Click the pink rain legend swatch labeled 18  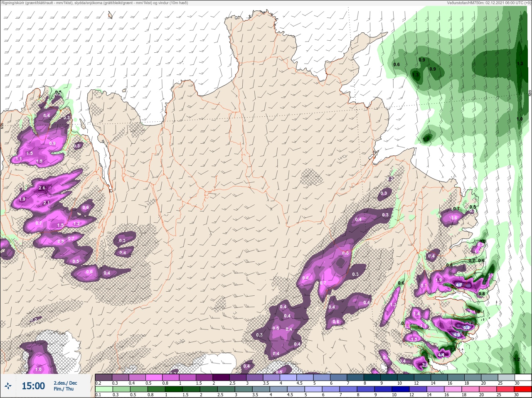click(471, 389)
